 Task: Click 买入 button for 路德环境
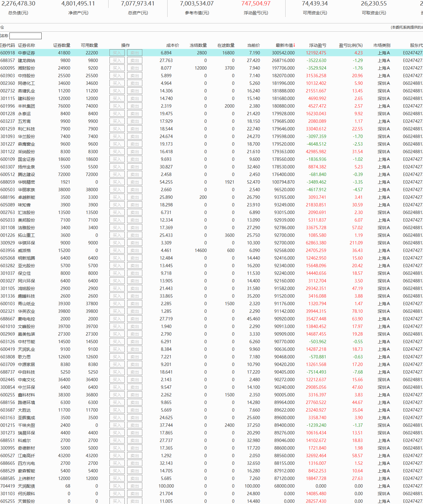coord(117,402)
